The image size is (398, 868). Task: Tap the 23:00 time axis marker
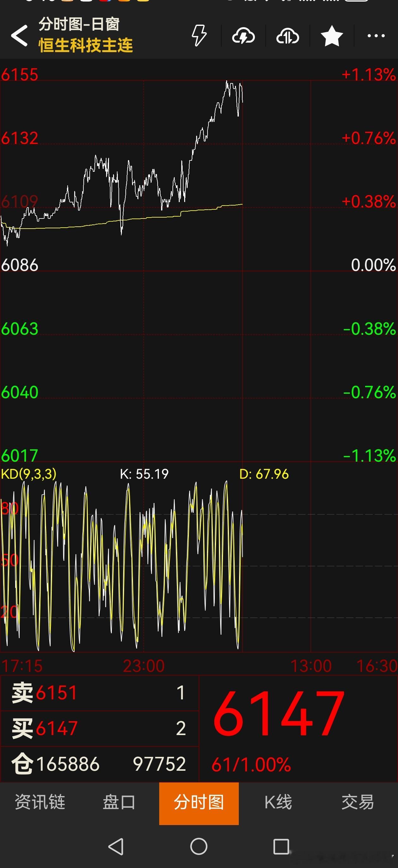pos(144,666)
